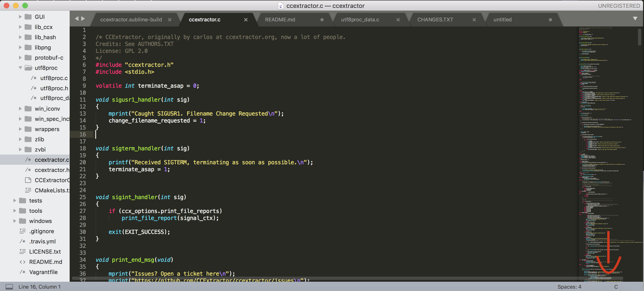Go forward with the right tab navigation arrow
This screenshot has width=644, height=291.
(x=83, y=19)
